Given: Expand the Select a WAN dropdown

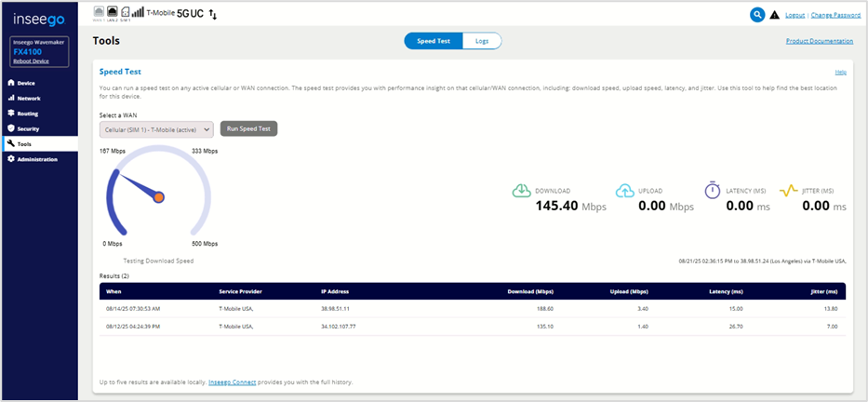Looking at the screenshot, I should pyautogui.click(x=156, y=129).
